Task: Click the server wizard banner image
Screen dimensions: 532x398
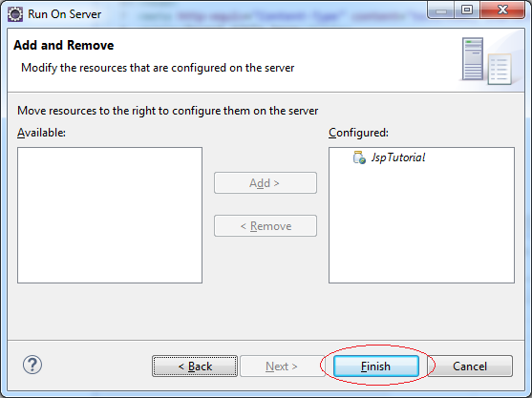Action: (486, 61)
